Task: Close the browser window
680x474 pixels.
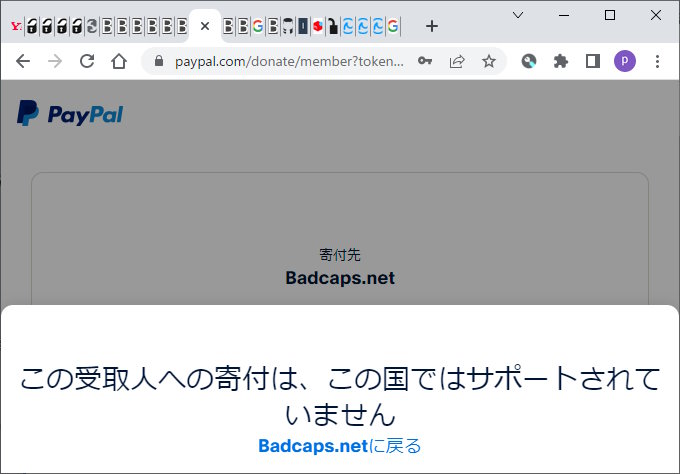Action: [x=656, y=15]
